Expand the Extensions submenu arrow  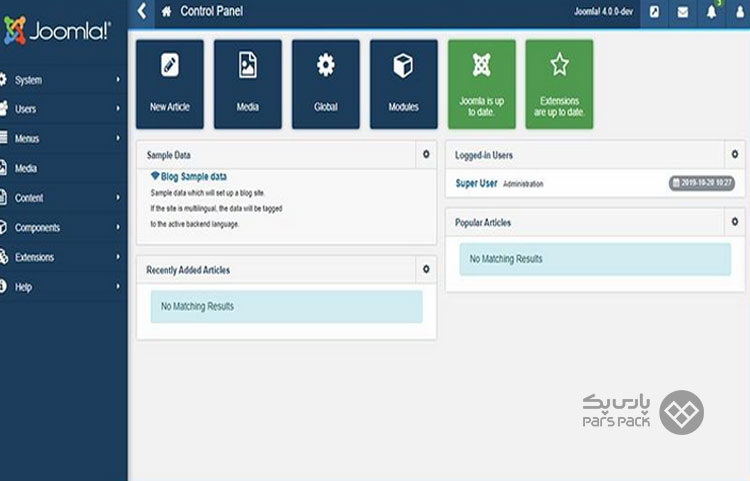(118, 257)
